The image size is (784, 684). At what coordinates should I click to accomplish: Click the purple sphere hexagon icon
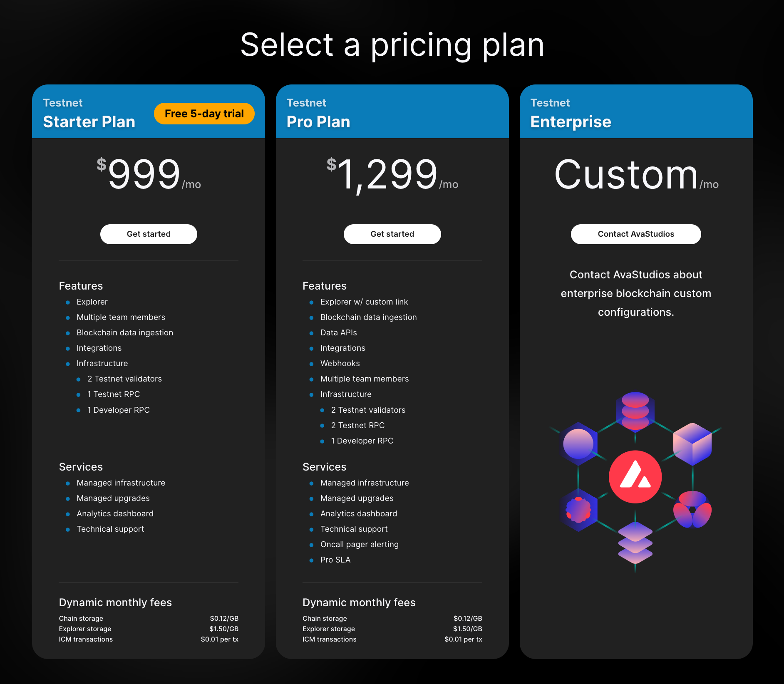point(578,444)
